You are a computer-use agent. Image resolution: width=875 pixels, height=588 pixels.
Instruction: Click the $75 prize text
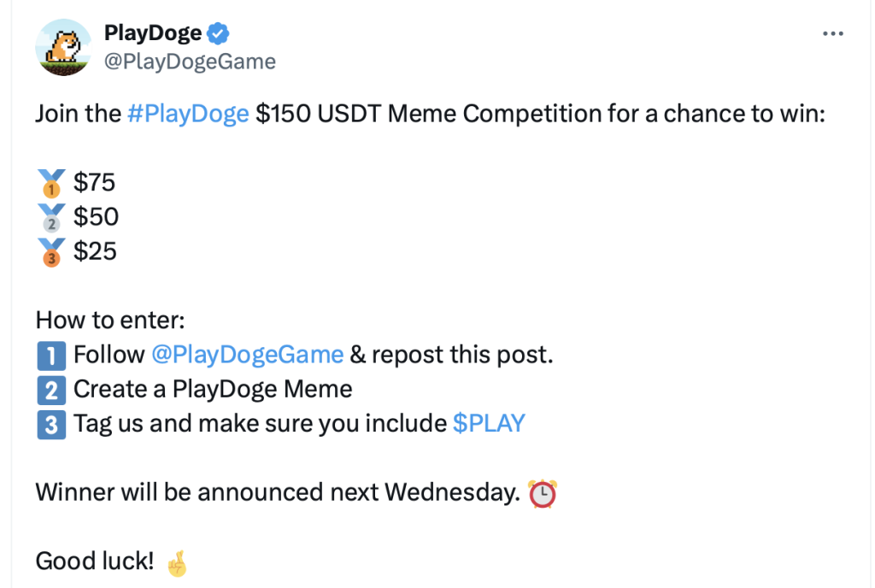pyautogui.click(x=94, y=182)
